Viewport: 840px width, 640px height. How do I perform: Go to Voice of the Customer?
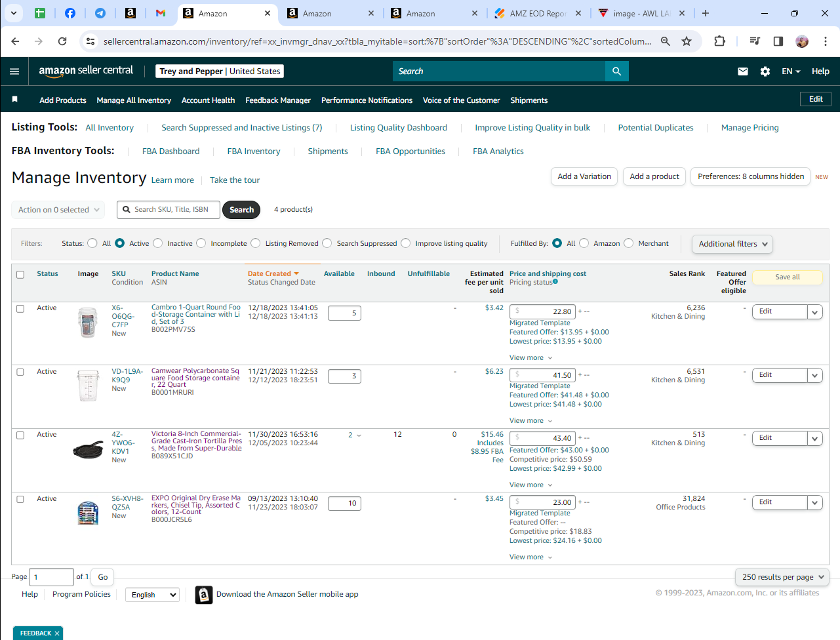461,100
